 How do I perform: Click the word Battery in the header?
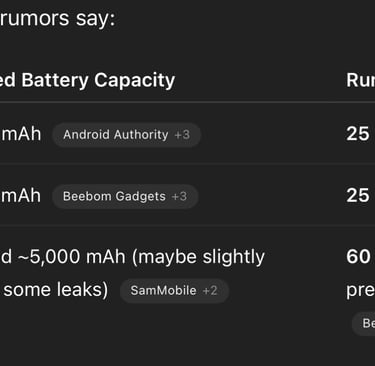[x=55, y=81]
